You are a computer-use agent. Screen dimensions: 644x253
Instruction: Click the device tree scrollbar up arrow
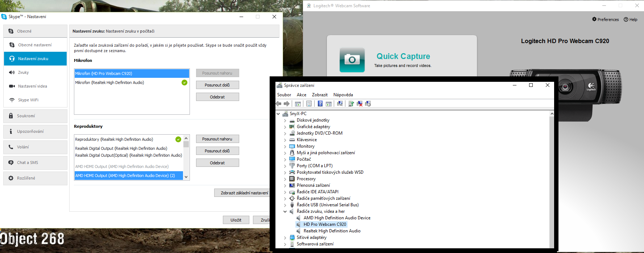[x=552, y=114]
